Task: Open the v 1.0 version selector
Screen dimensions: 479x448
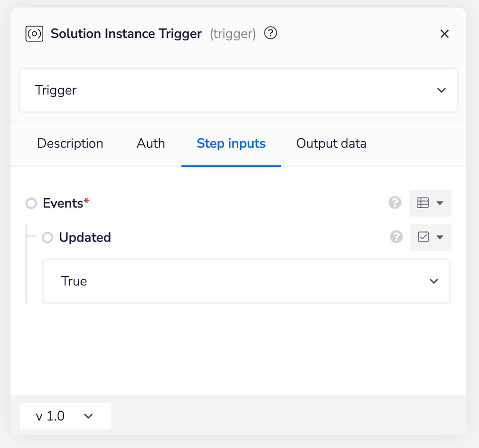Action: tap(65, 416)
